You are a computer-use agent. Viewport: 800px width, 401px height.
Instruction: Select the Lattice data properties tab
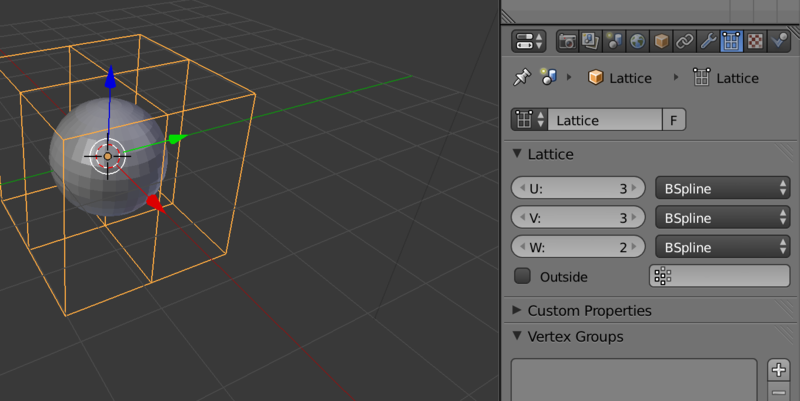(x=732, y=41)
